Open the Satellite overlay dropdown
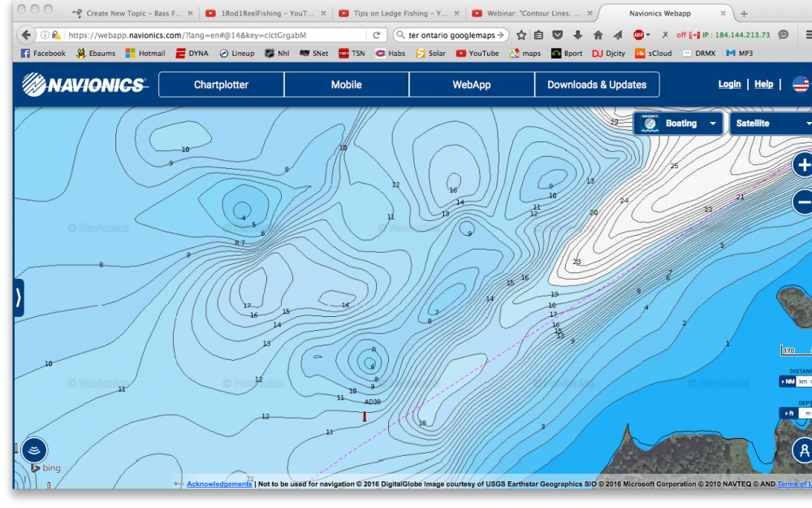Screen dimensions: 812x508 tap(771, 124)
